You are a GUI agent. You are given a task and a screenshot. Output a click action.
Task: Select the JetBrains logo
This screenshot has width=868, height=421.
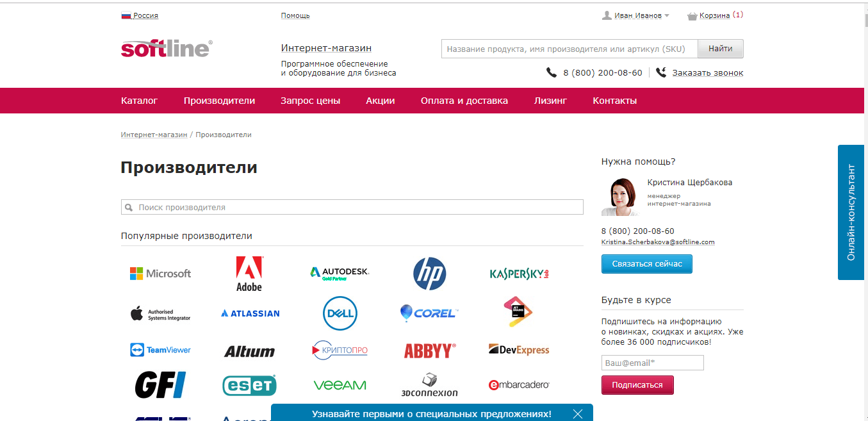coord(518,312)
